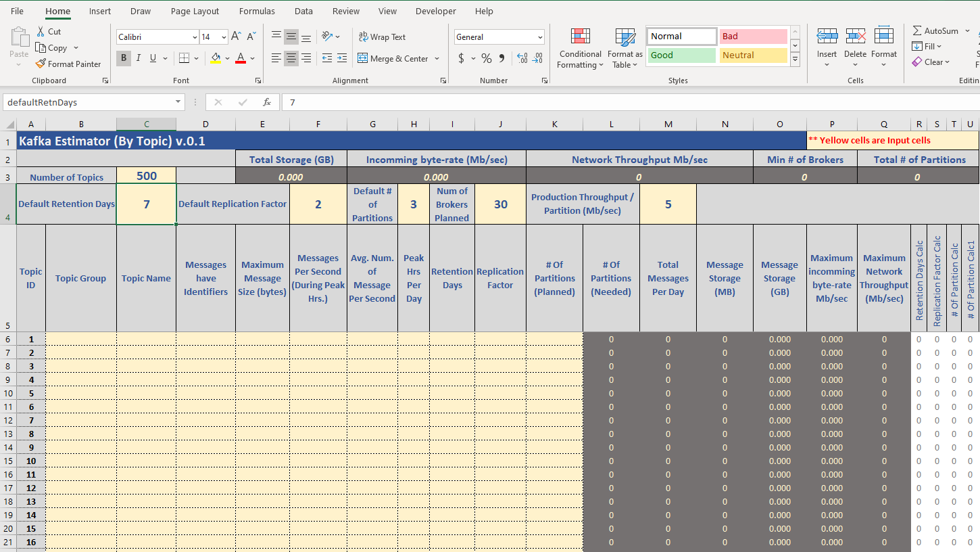Screen dimensions: 980x552
Task: Open the Name Box dropdown arrow
Action: pos(178,102)
